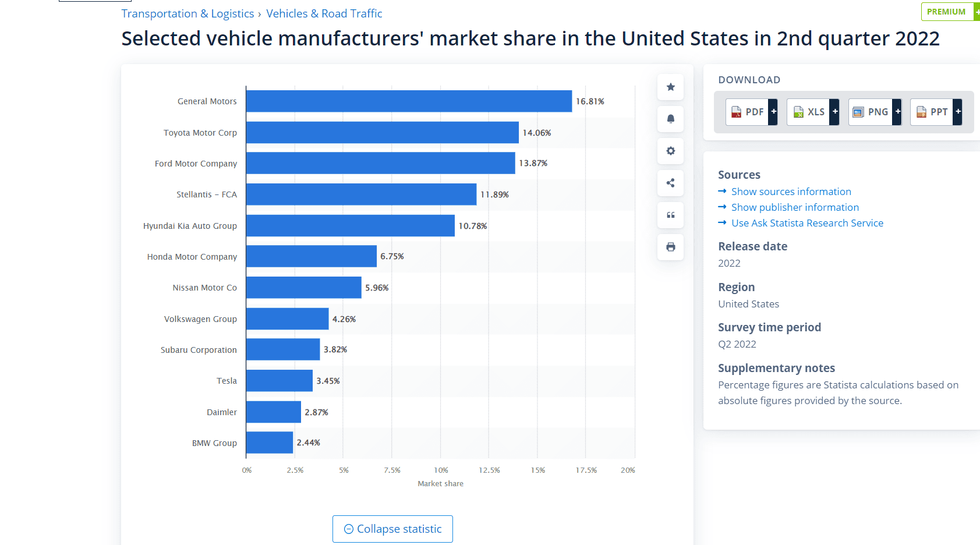
Task: Click the 4.26% value label
Action: [x=344, y=319]
